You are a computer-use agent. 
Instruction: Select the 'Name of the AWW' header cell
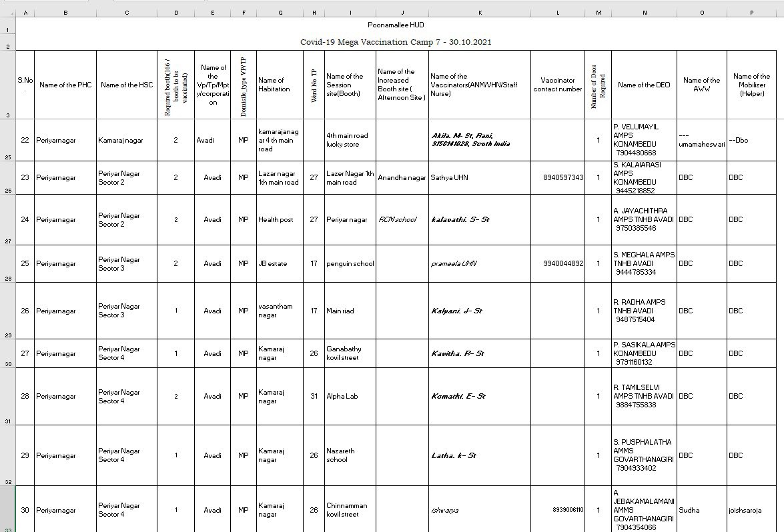click(701, 85)
